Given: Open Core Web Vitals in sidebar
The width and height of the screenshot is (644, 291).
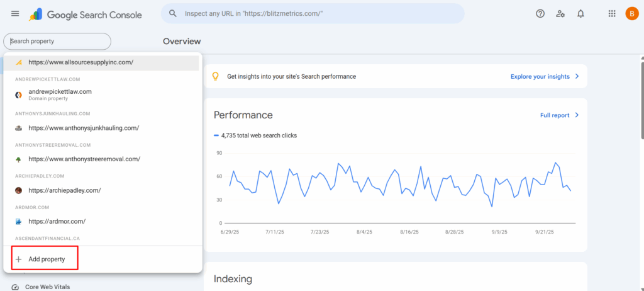Looking at the screenshot, I should (47, 287).
